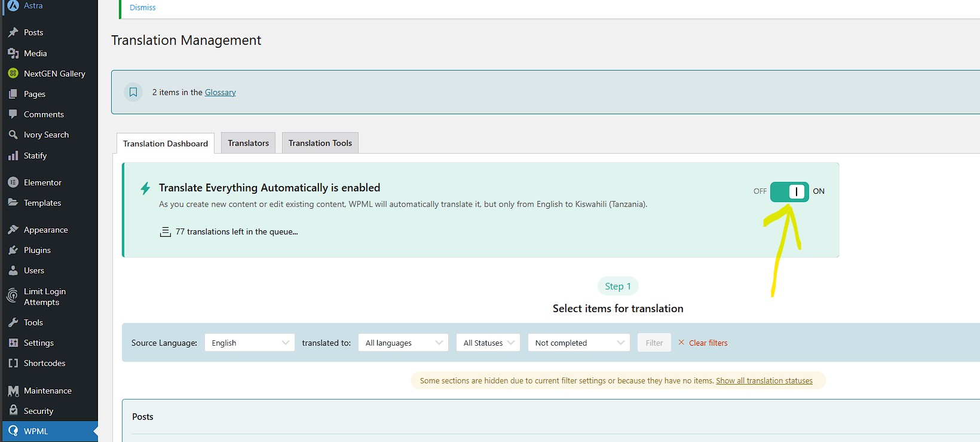Click the Appearance paintbrush icon

click(13, 230)
